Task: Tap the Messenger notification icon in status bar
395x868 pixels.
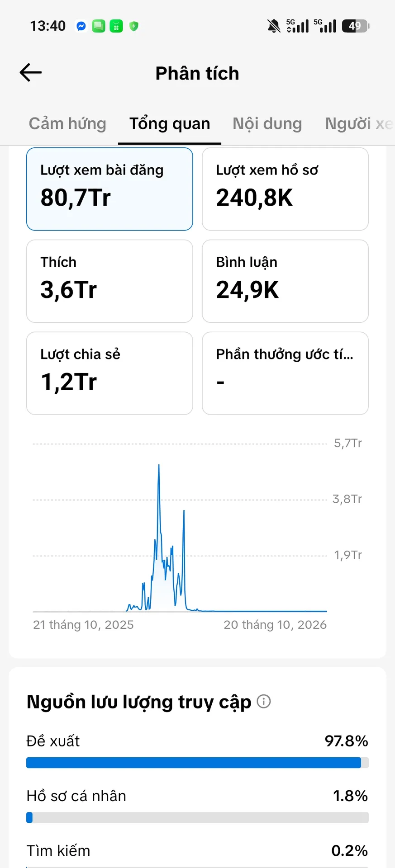Action: (x=81, y=26)
